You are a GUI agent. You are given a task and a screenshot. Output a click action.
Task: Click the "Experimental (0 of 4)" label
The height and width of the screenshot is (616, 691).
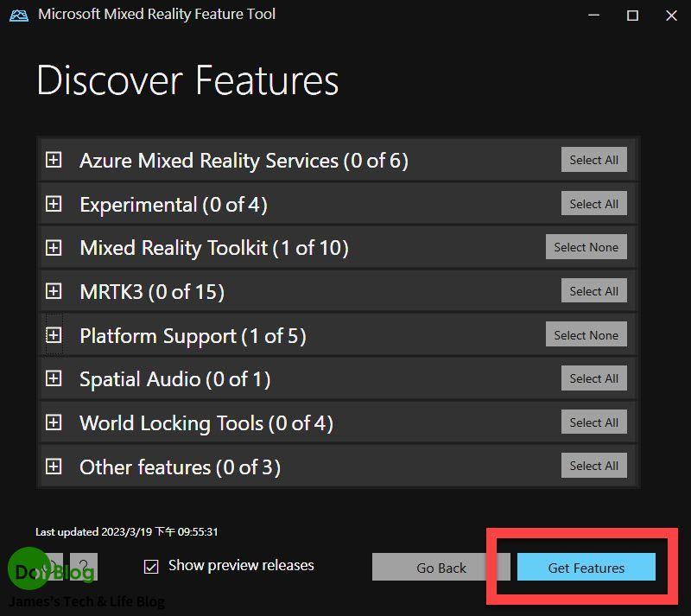coord(174,205)
